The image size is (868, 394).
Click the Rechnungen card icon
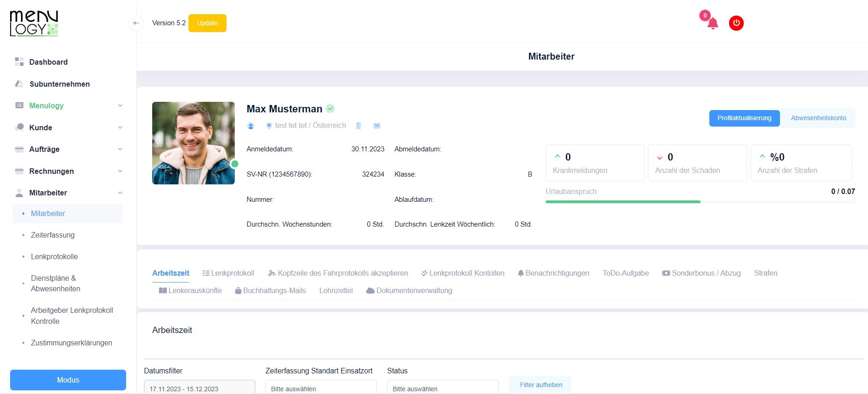(x=19, y=171)
